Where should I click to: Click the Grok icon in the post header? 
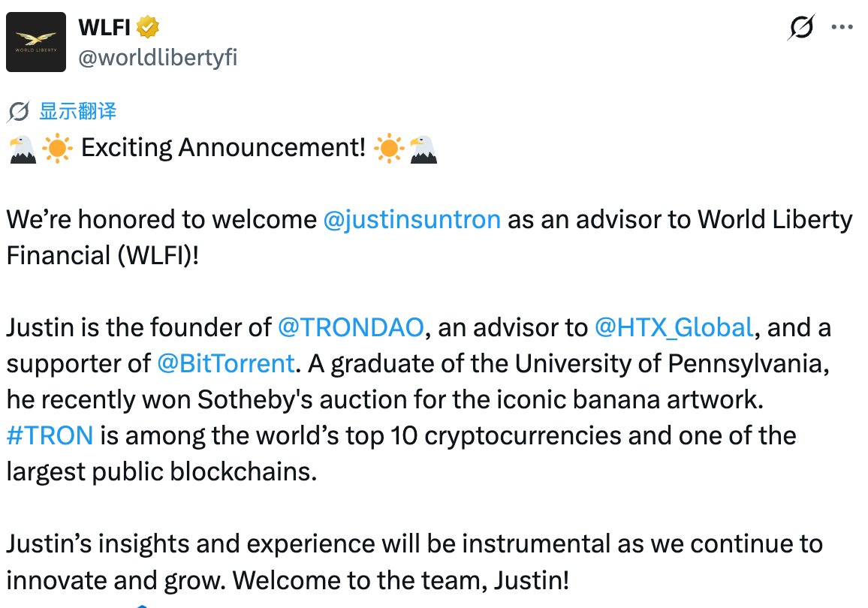pyautogui.click(x=801, y=29)
